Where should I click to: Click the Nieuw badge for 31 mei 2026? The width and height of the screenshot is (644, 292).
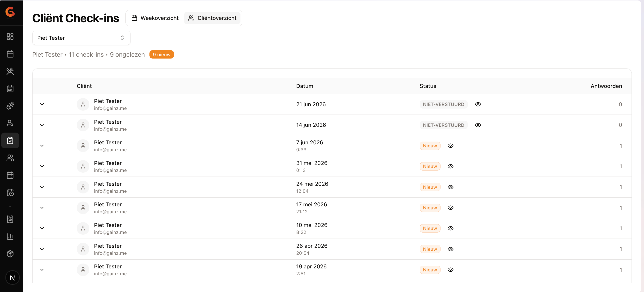[430, 166]
